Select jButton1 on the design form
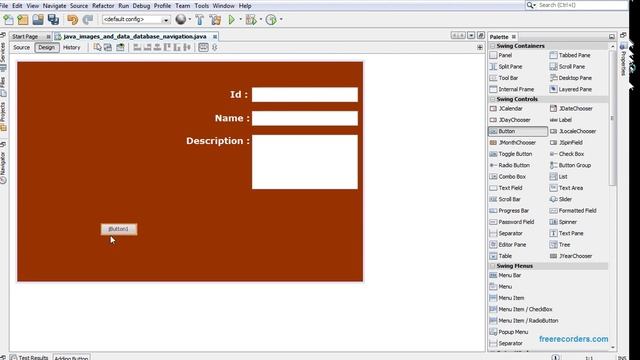640x360 pixels. coord(119,229)
